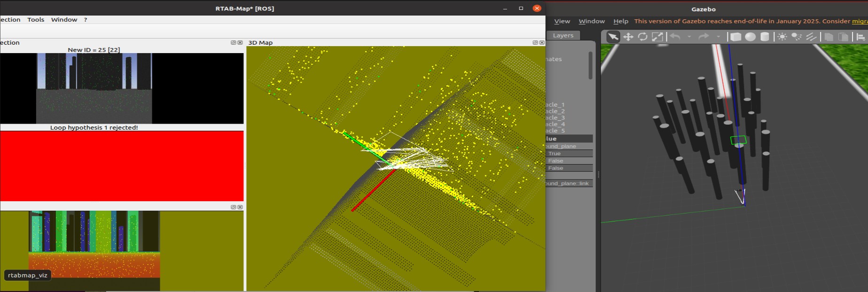The image size is (868, 292).
Task: Select the arrow selection mode tool in Gazebo
Action: (x=613, y=37)
